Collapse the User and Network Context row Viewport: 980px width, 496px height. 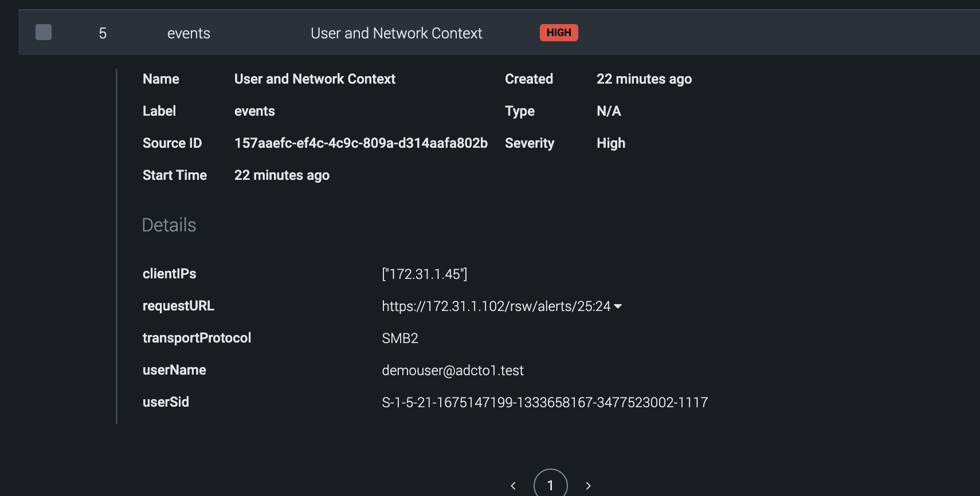pos(396,33)
